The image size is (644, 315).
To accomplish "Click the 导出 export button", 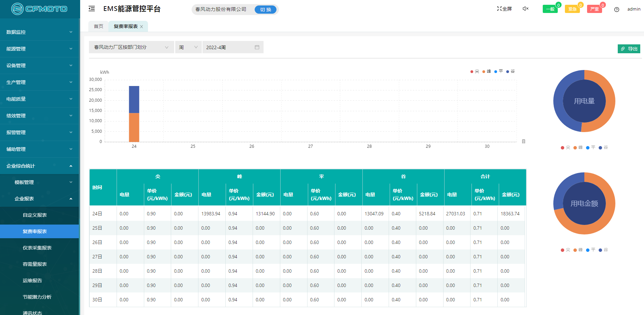I will click(629, 49).
